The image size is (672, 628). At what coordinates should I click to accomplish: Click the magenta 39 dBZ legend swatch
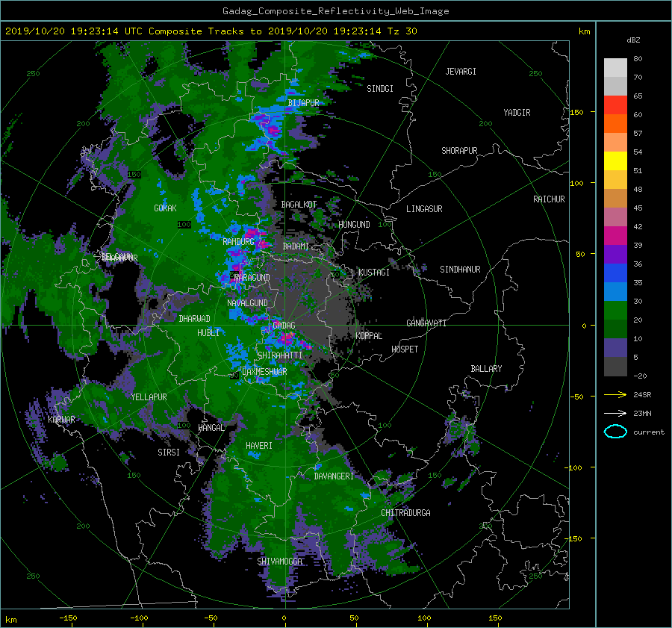click(615, 236)
